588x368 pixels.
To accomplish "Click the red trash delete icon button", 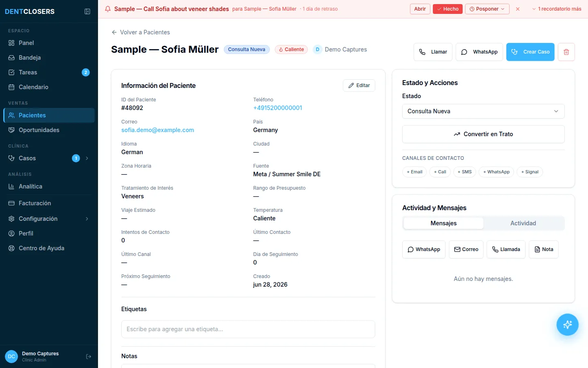I will point(566,52).
